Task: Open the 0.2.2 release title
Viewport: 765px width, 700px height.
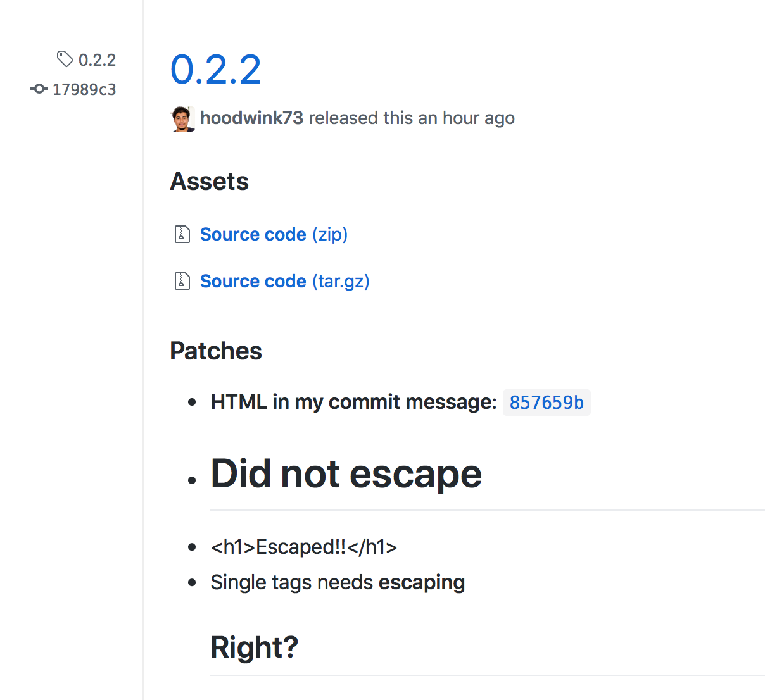Action: pos(216,70)
